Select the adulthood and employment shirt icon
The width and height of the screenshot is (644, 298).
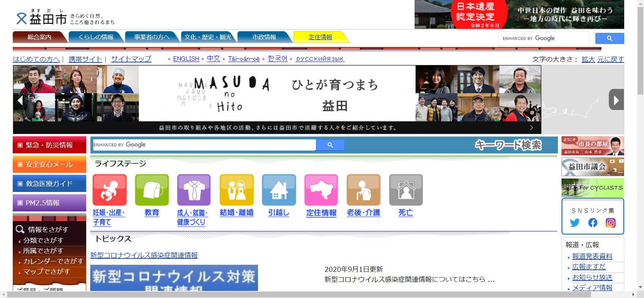(x=194, y=190)
